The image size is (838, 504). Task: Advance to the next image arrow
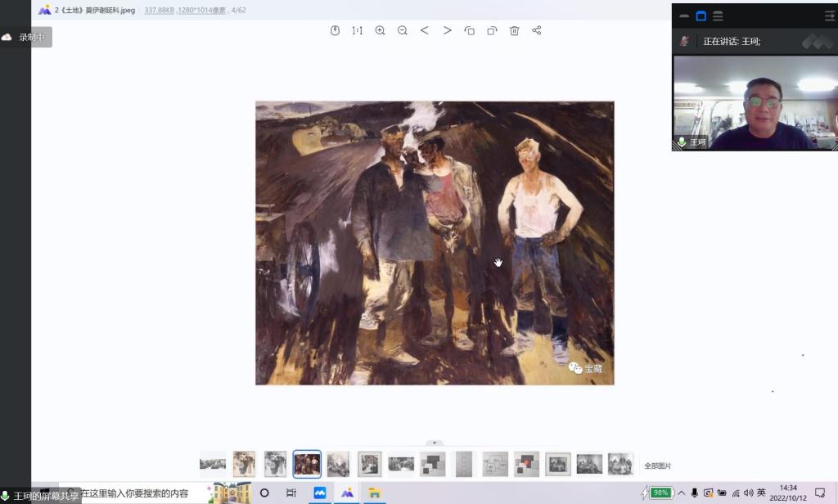coord(447,30)
